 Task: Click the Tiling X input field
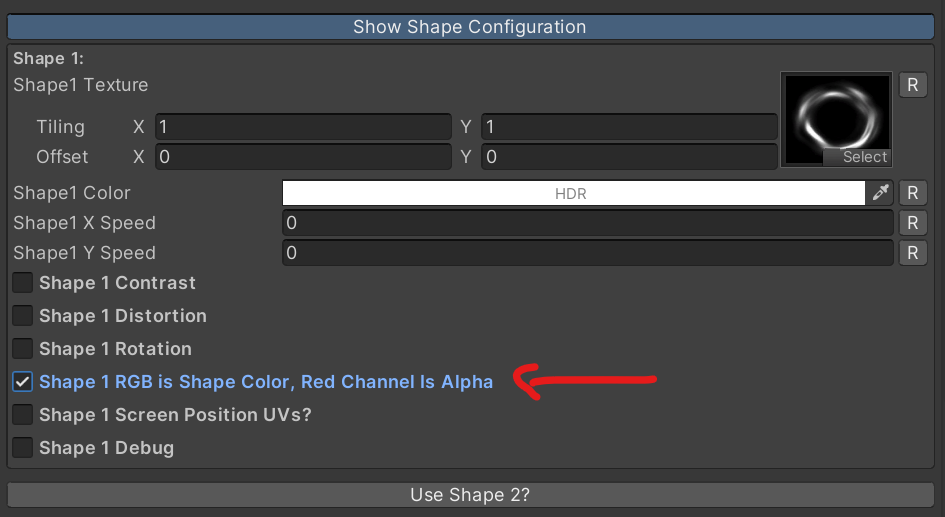[x=303, y=127]
